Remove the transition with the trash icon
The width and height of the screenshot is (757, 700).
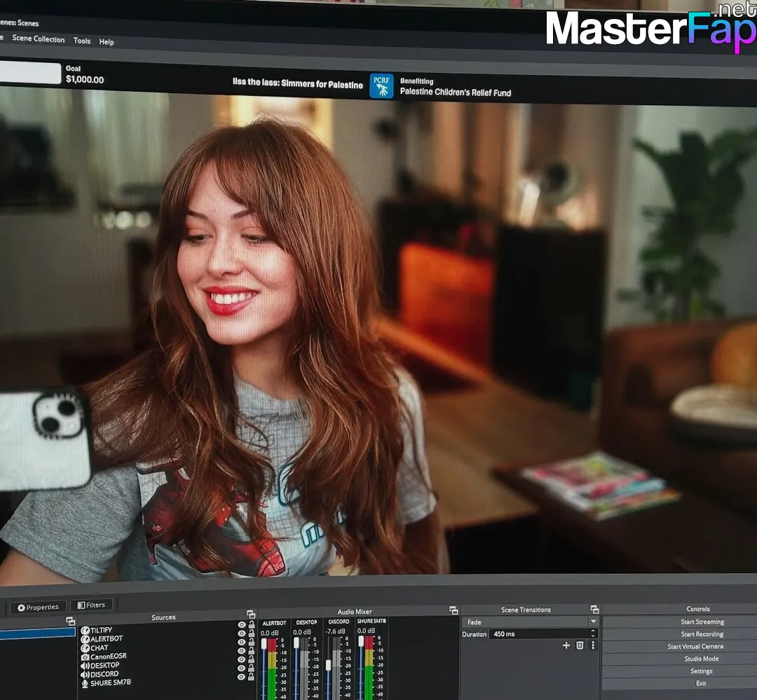(580, 645)
